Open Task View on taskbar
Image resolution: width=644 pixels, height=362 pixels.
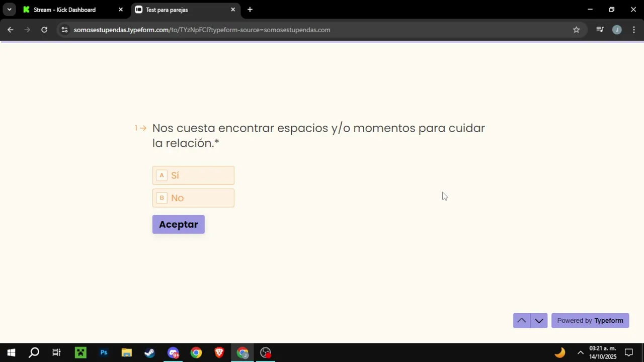pyautogui.click(x=56, y=352)
